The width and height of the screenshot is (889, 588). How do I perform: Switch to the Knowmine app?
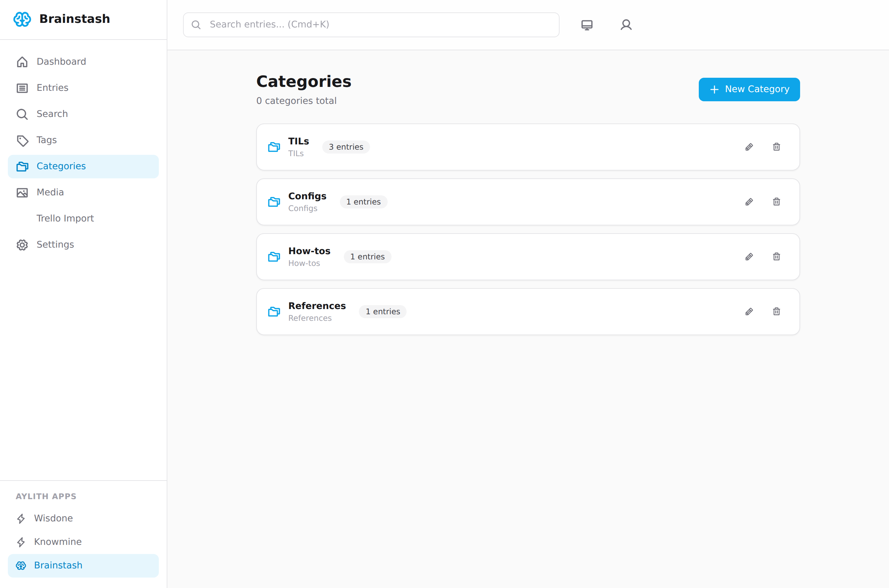(x=83, y=542)
